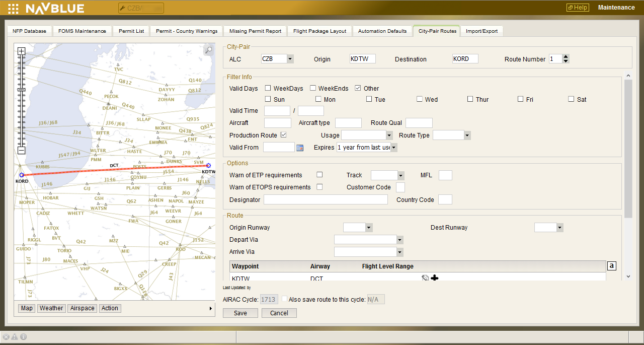
Task: Uncheck the Production Route checkbox
Action: coord(284,134)
